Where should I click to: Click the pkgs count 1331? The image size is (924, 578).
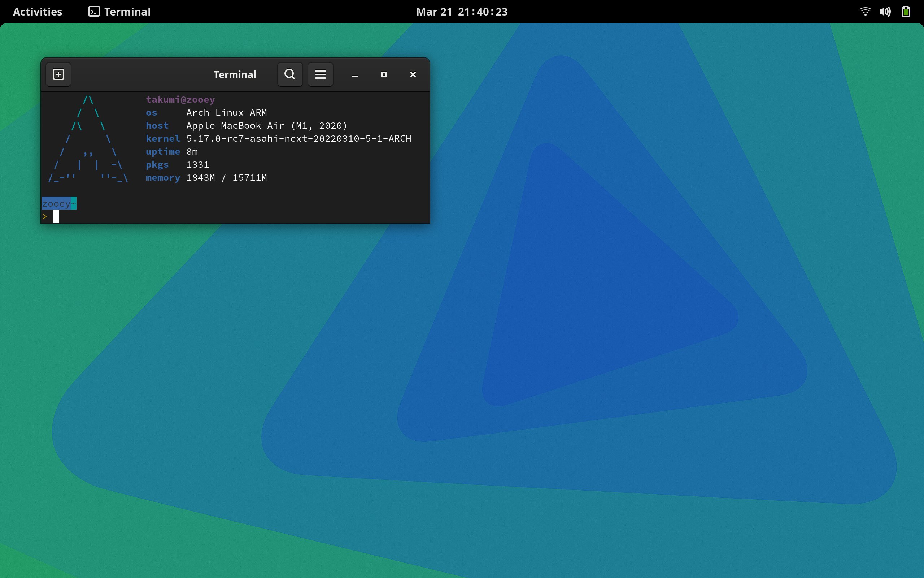[x=198, y=165]
